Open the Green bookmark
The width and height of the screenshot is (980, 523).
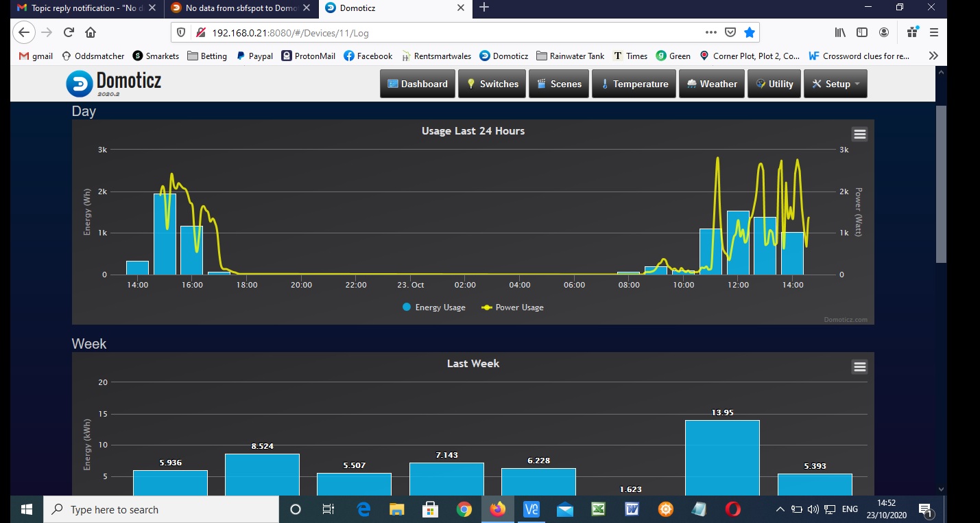673,56
